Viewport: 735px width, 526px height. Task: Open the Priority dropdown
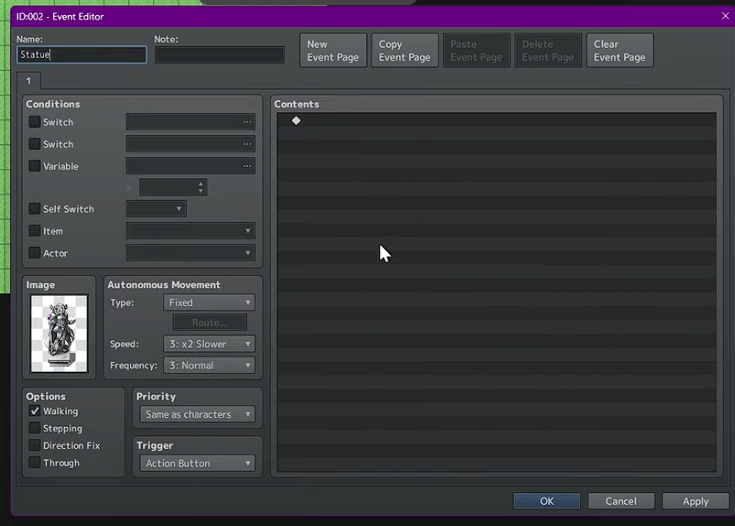tap(198, 414)
